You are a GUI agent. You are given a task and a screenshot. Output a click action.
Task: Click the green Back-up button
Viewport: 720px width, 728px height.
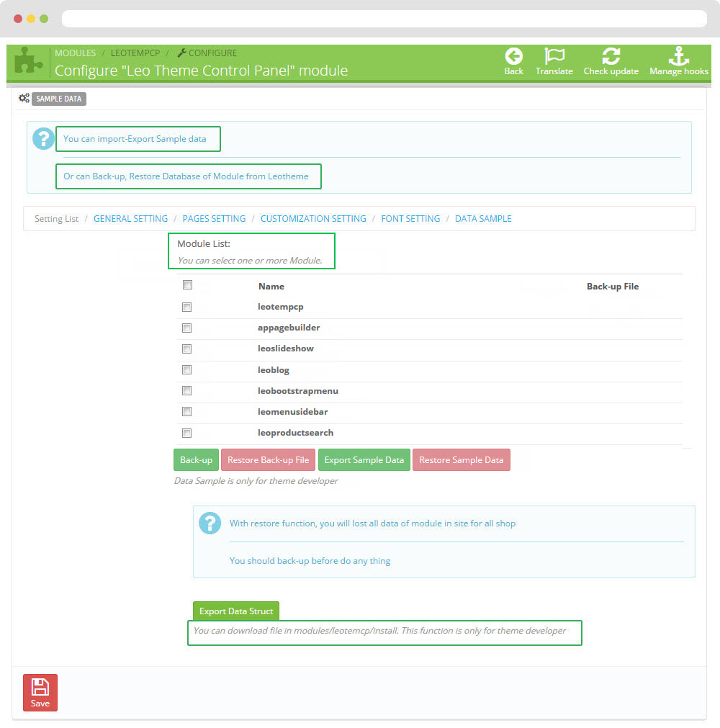196,459
